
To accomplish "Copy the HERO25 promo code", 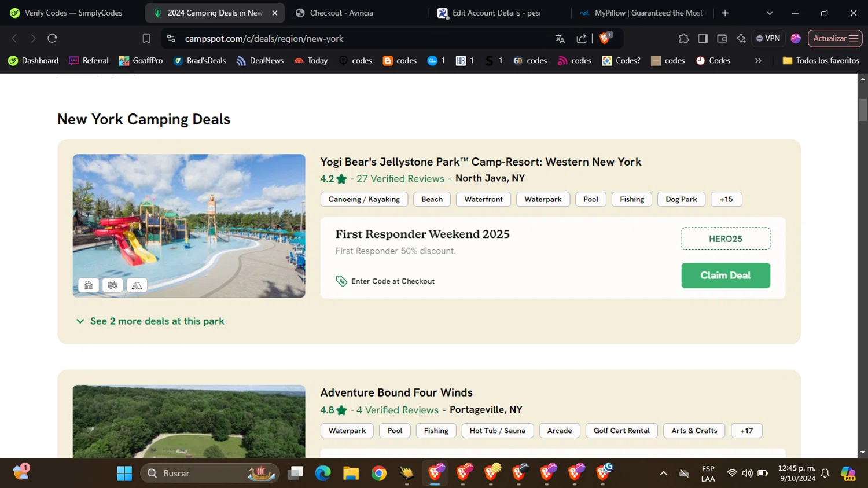I will (x=726, y=239).
